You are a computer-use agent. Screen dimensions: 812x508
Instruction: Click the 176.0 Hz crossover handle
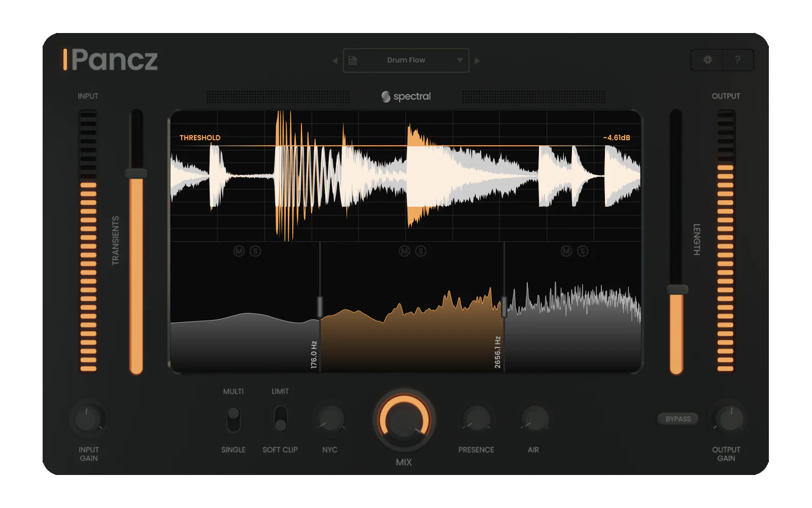320,306
